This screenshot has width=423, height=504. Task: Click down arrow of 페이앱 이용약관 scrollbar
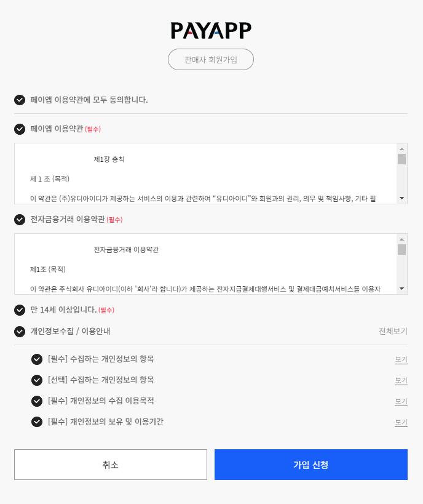point(402,198)
